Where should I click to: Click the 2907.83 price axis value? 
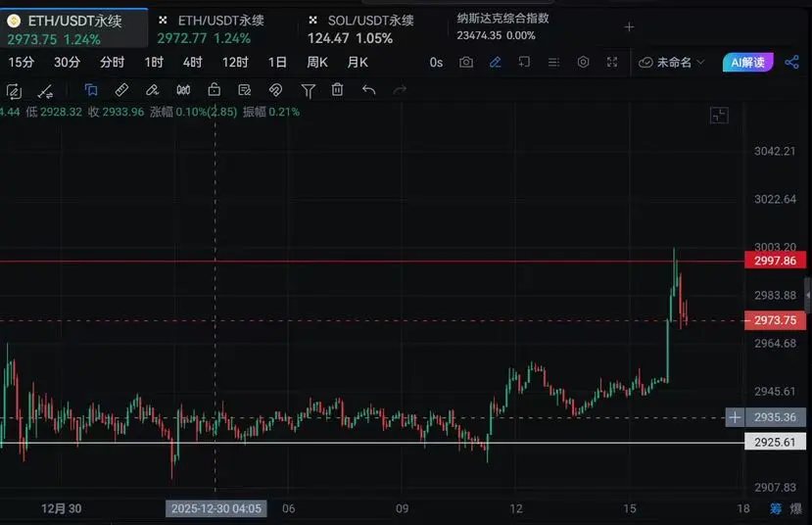tap(775, 487)
